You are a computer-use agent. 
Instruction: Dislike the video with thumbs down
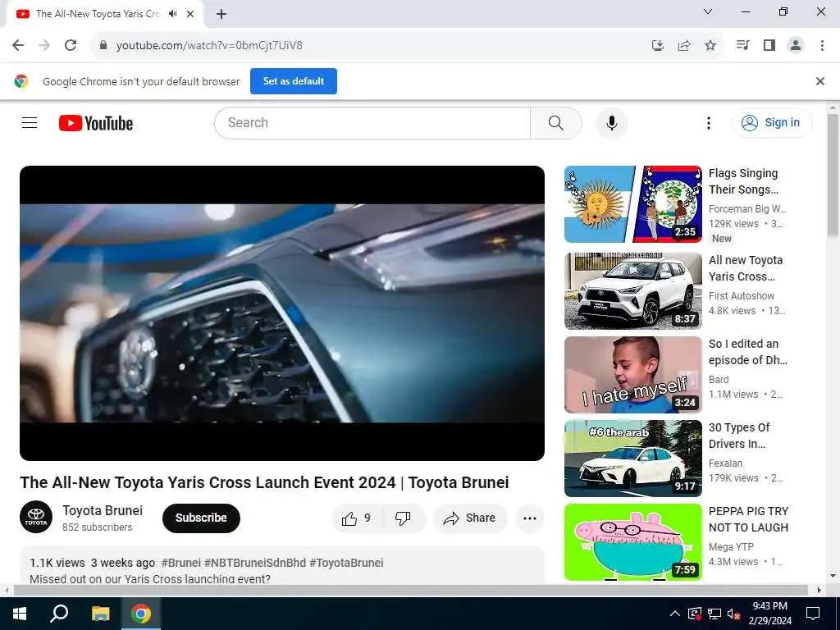(x=403, y=518)
